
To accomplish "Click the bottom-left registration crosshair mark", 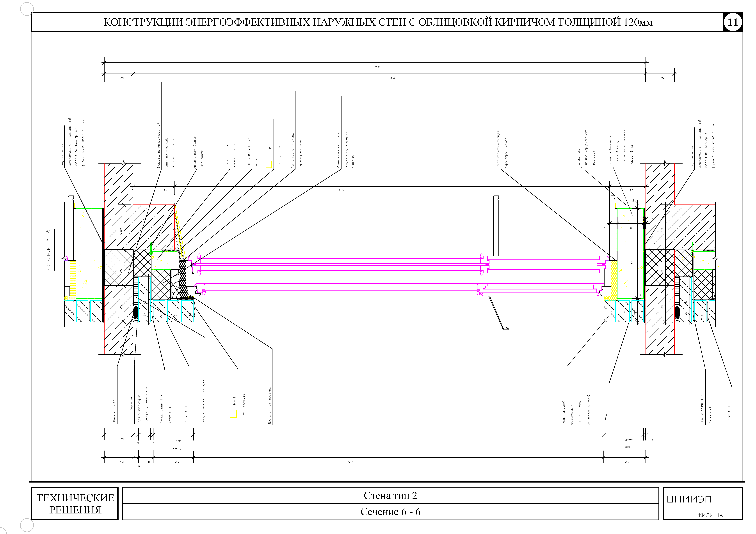I will click(27, 525).
